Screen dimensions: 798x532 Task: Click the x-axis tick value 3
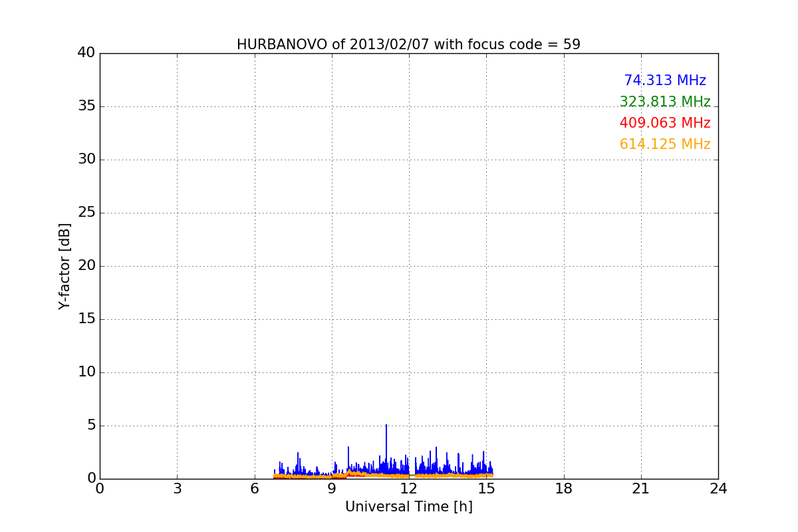click(x=177, y=489)
